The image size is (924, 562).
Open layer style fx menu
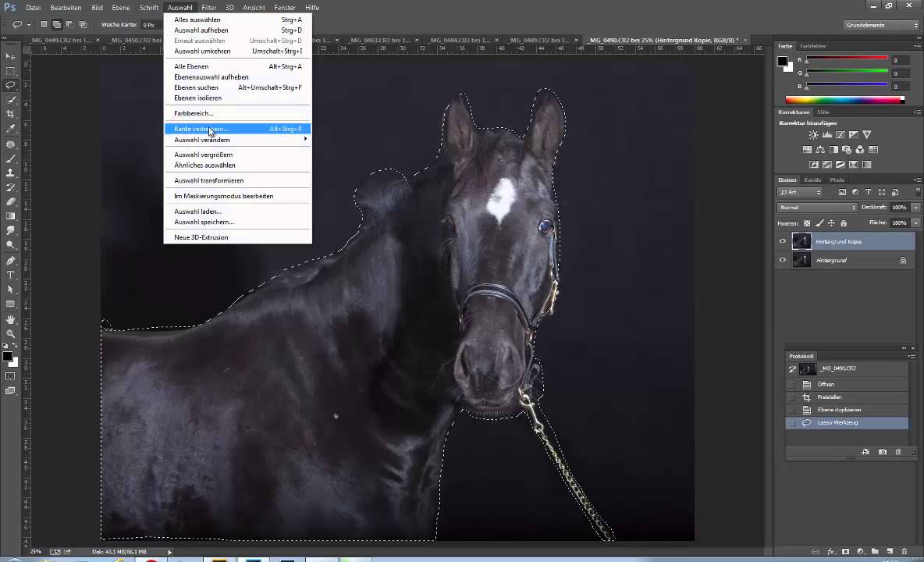coord(831,551)
